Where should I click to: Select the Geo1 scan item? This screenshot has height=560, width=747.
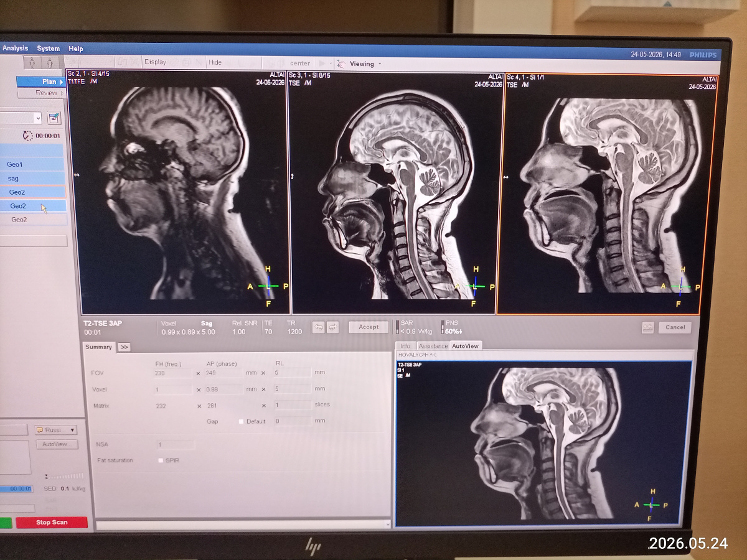click(x=32, y=164)
